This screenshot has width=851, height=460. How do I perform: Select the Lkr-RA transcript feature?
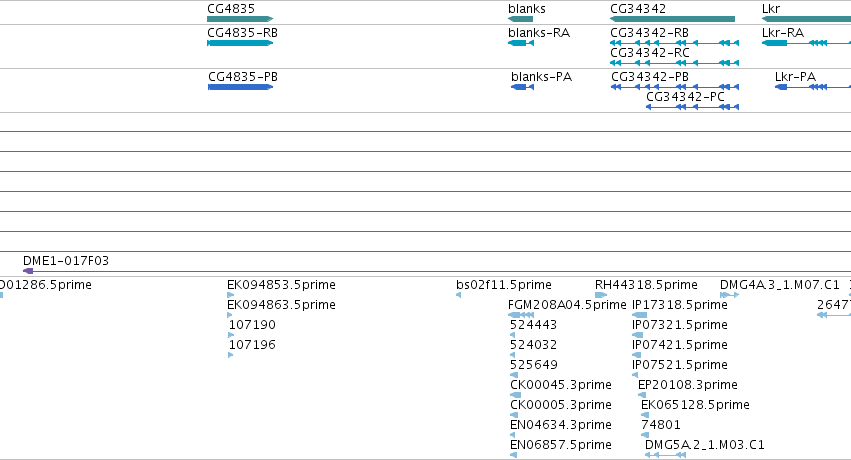806,43
